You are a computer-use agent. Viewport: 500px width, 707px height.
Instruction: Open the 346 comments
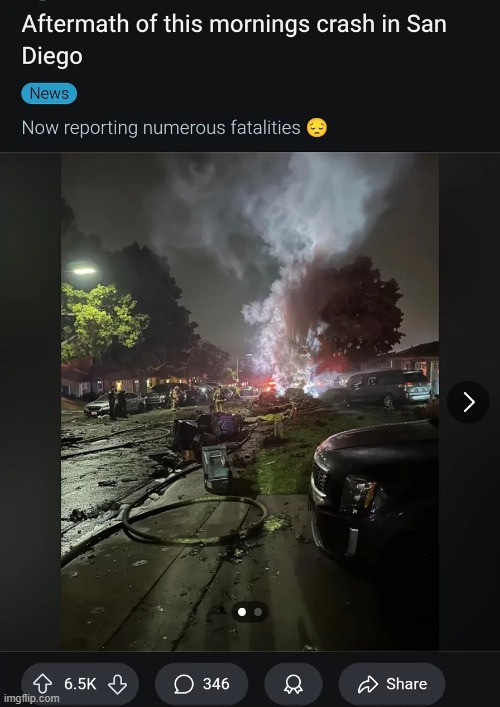point(201,684)
